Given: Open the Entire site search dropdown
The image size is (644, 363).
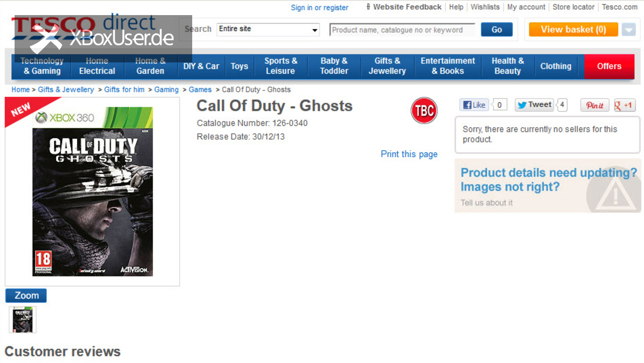Looking at the screenshot, I should point(268,29).
